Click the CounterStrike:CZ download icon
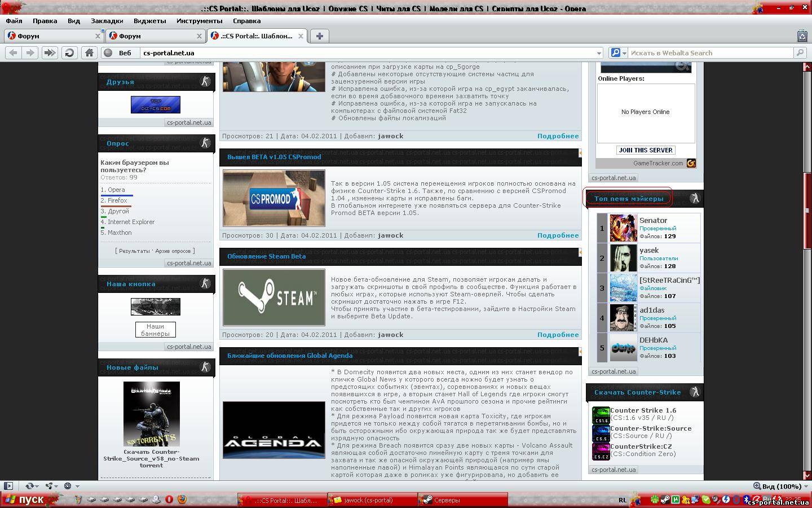The width and height of the screenshot is (812, 508). tap(601, 451)
